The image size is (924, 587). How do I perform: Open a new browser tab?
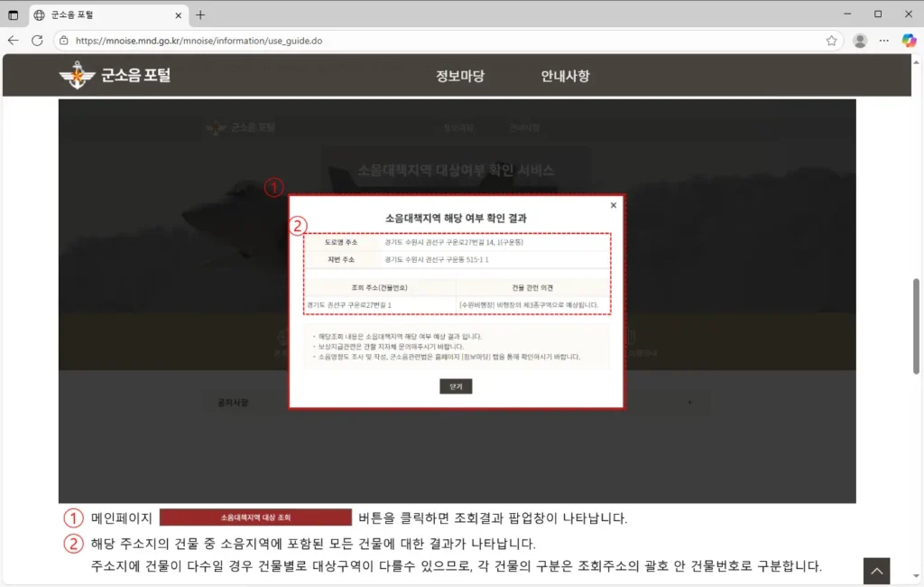coord(200,14)
